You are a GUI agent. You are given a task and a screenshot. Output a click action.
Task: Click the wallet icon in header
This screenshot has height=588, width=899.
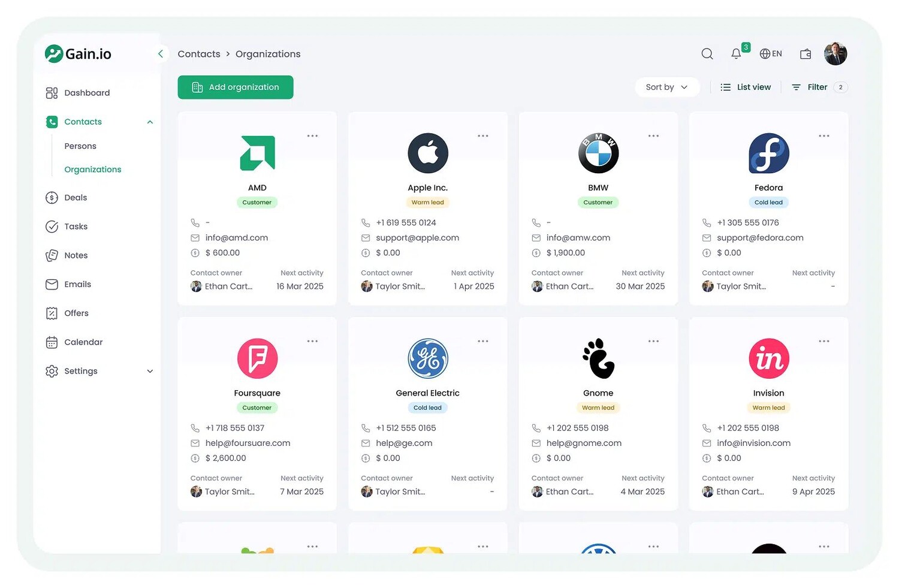coord(806,54)
